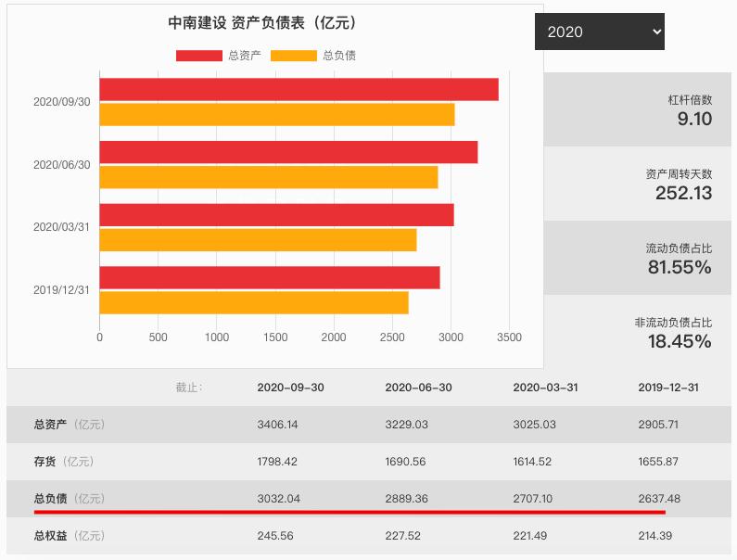Image resolution: width=737 pixels, height=560 pixels.
Task: Click y-axis label 2019/12/31
Action: (61, 290)
